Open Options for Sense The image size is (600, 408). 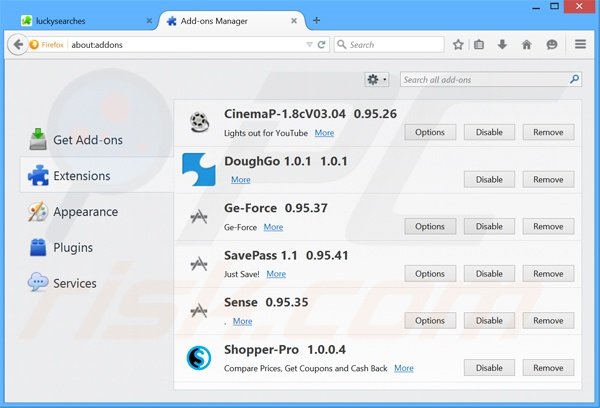tap(430, 320)
